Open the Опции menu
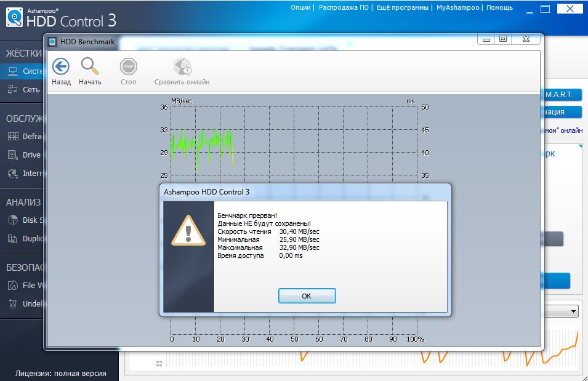Image resolution: width=588 pixels, height=381 pixels. (300, 7)
